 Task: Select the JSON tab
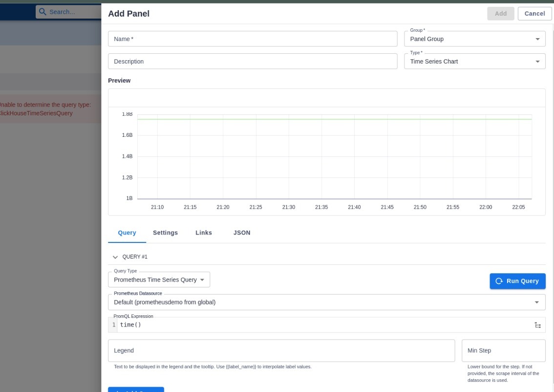242,233
